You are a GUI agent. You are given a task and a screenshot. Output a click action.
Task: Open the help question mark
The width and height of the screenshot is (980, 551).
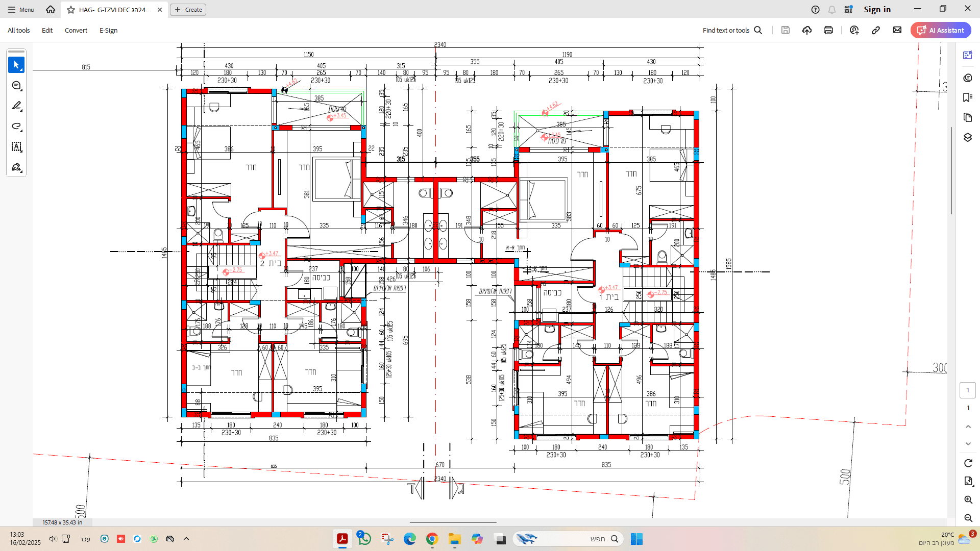pyautogui.click(x=816, y=10)
